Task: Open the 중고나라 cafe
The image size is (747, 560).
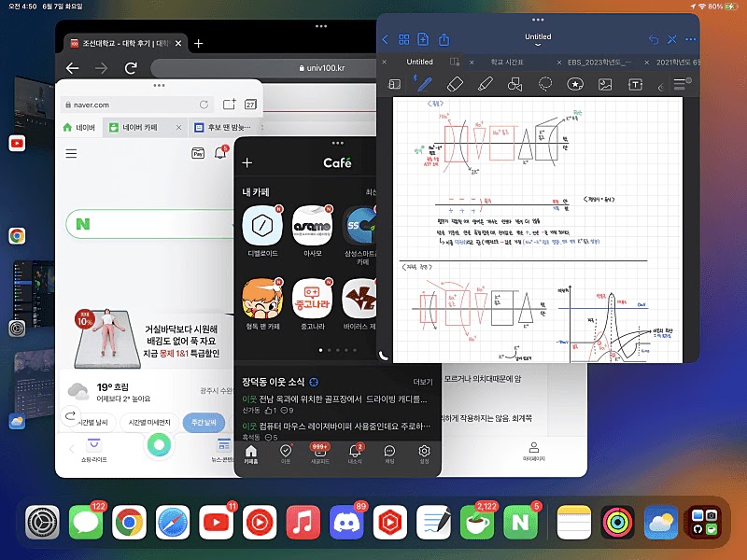Action: pos(313,304)
